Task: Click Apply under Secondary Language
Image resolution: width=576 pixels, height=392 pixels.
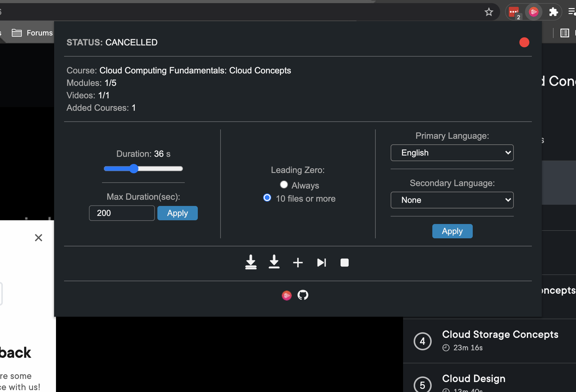Action: coord(452,231)
